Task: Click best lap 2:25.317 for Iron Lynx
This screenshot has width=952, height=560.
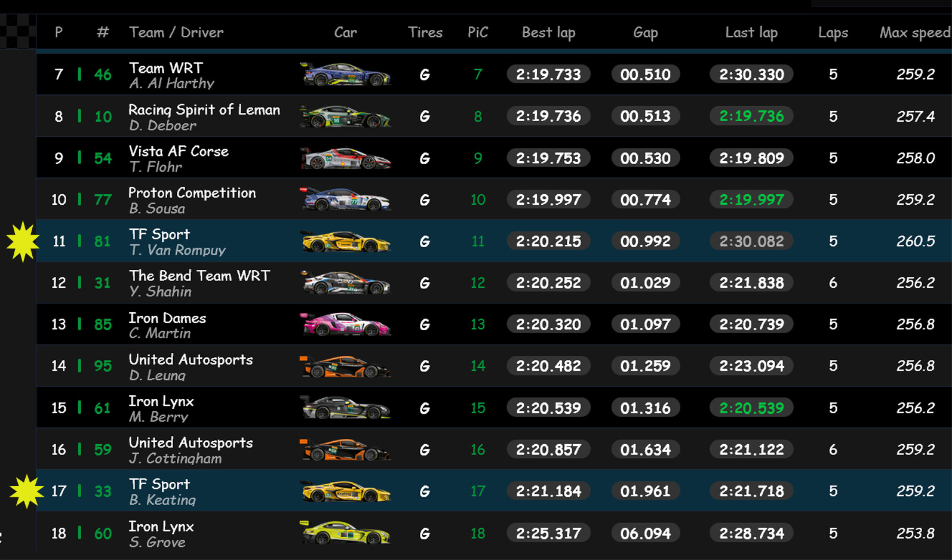Action: coord(548,533)
